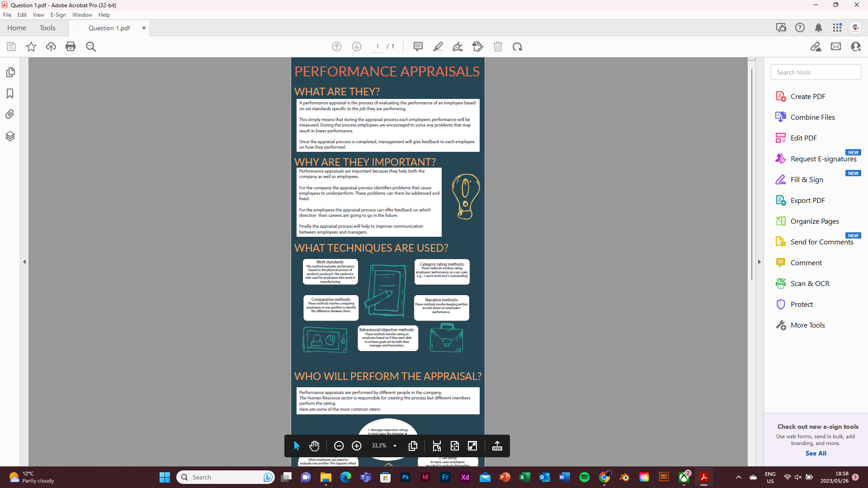Click in the Search tools field

click(815, 72)
